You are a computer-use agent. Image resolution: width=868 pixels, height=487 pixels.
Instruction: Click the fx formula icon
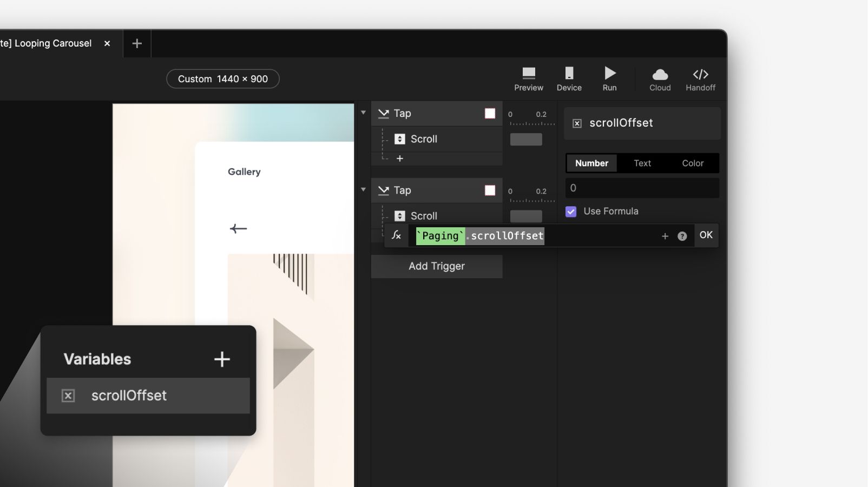[x=397, y=235]
